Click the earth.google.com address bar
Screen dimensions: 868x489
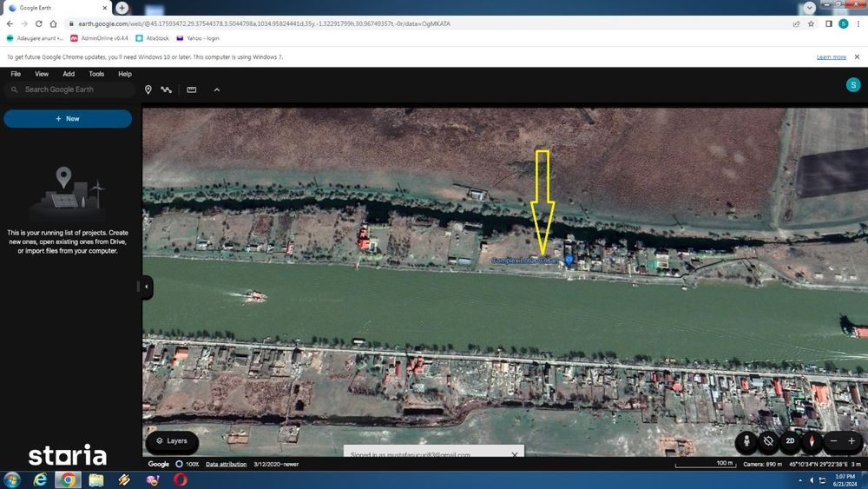426,23
